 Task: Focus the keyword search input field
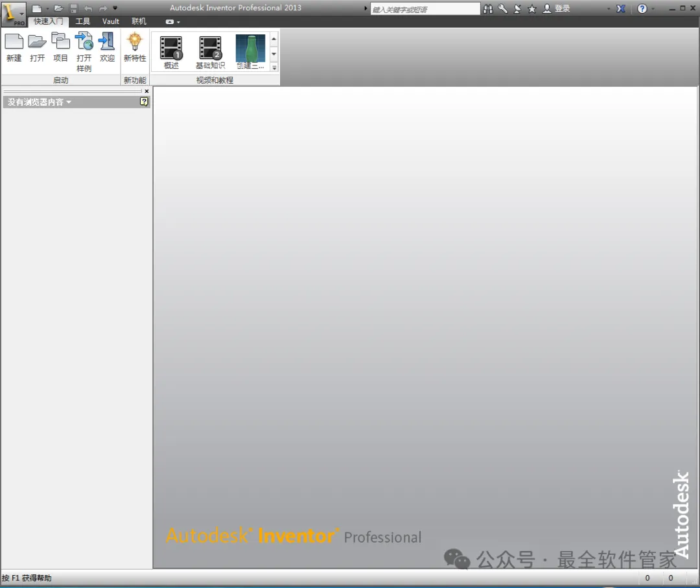pos(425,9)
